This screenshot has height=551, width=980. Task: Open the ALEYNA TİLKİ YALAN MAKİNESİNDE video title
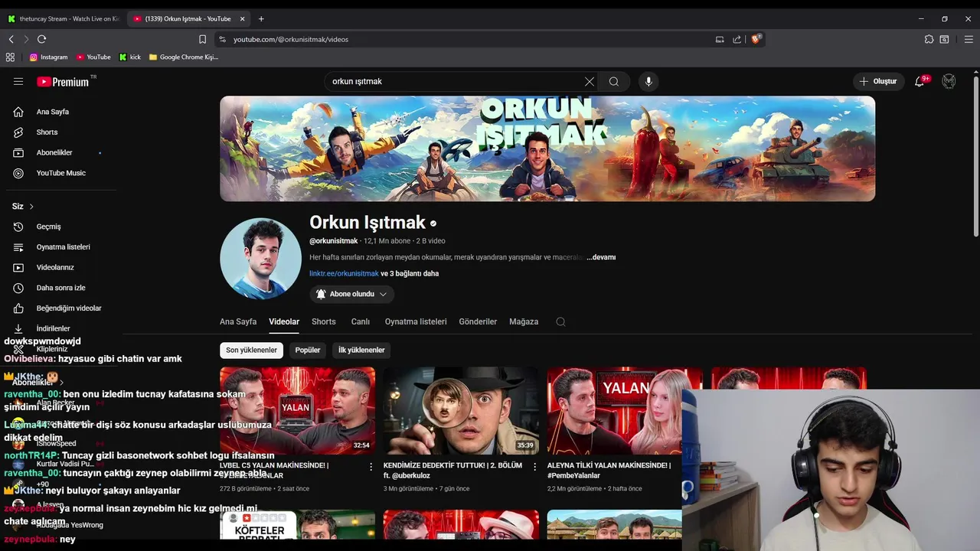(x=609, y=470)
